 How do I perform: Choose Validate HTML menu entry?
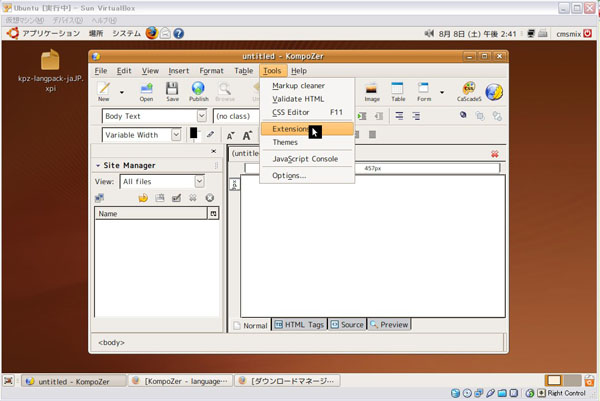pos(307,99)
